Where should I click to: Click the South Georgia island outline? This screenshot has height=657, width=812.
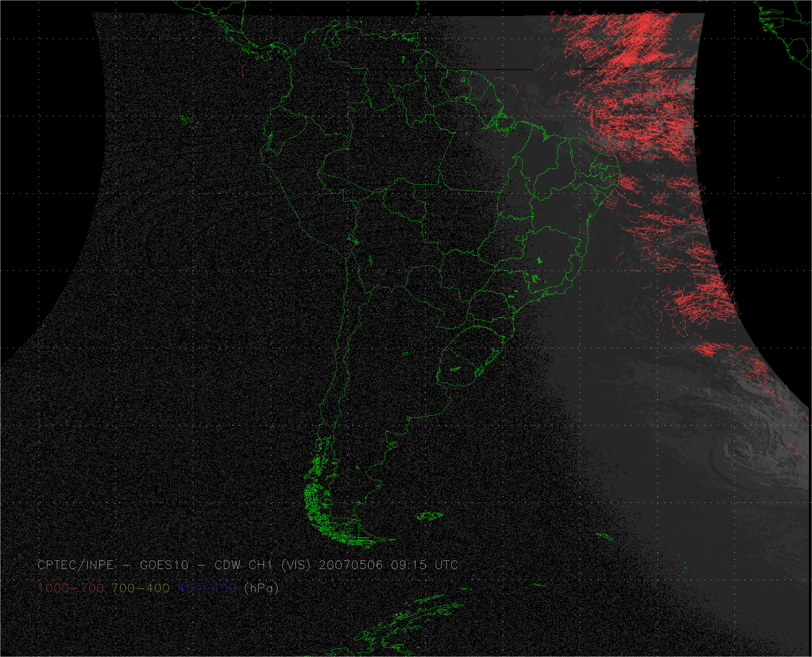coord(604,536)
